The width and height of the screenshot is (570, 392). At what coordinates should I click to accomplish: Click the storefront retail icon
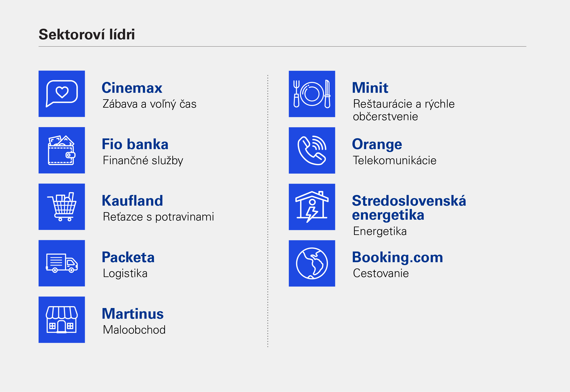62,320
